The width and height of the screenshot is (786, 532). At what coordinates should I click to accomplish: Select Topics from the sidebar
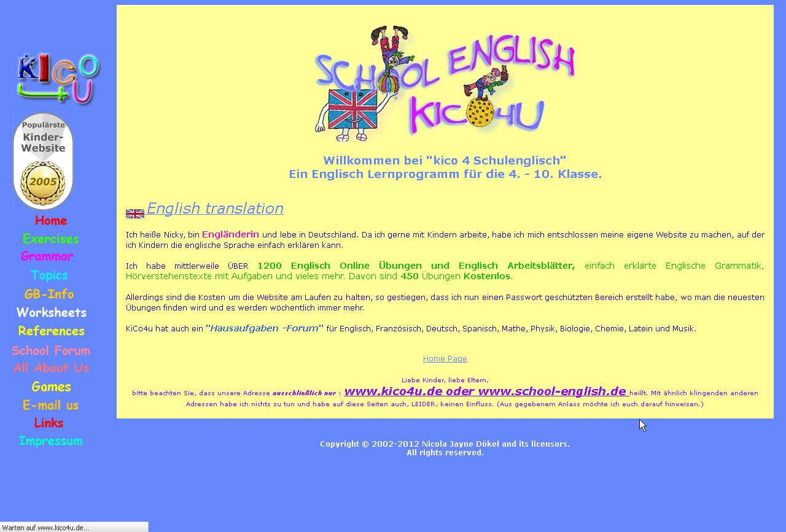coord(49,276)
